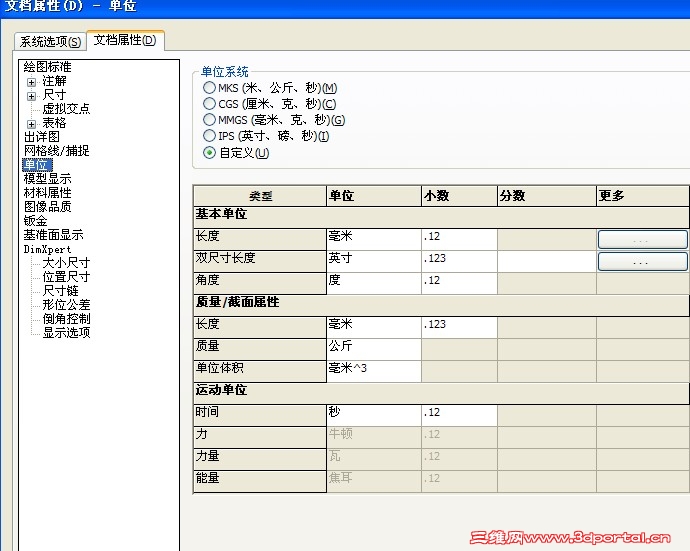Open 倒角控制 under DimXpert
The width and height of the screenshot is (690, 551).
tap(66, 319)
